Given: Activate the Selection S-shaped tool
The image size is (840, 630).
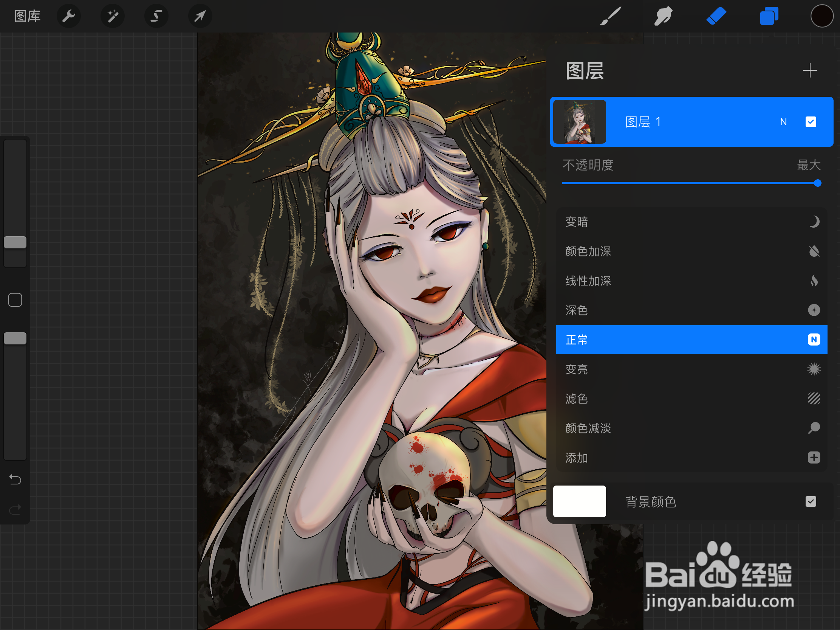Looking at the screenshot, I should point(156,16).
